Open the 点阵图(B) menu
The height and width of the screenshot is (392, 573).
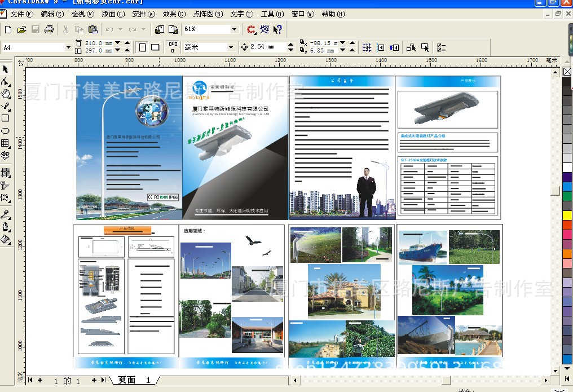[208, 14]
